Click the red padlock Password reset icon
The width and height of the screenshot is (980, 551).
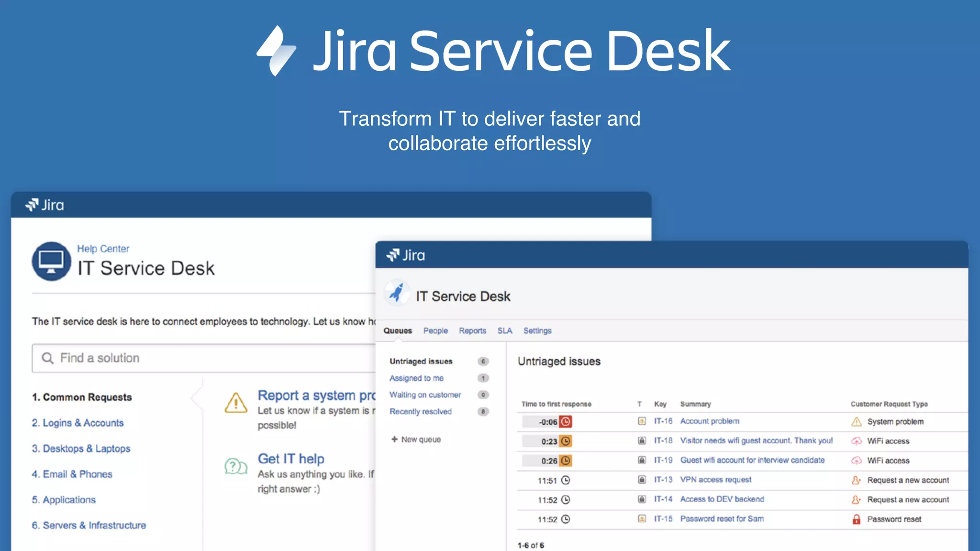coord(856,519)
